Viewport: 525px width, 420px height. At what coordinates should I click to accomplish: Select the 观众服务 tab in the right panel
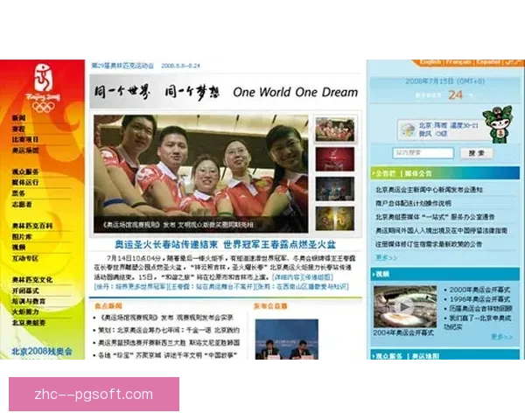click(x=388, y=356)
